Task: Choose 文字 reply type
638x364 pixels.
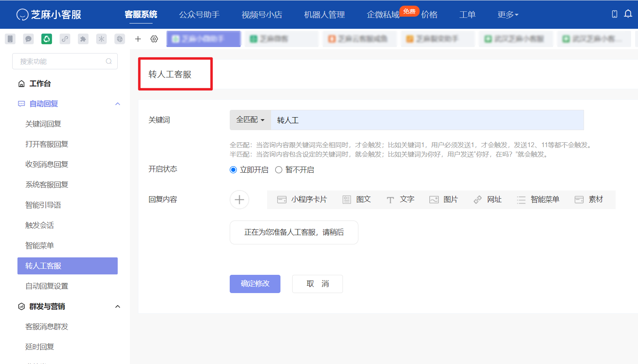Action: pyautogui.click(x=400, y=199)
